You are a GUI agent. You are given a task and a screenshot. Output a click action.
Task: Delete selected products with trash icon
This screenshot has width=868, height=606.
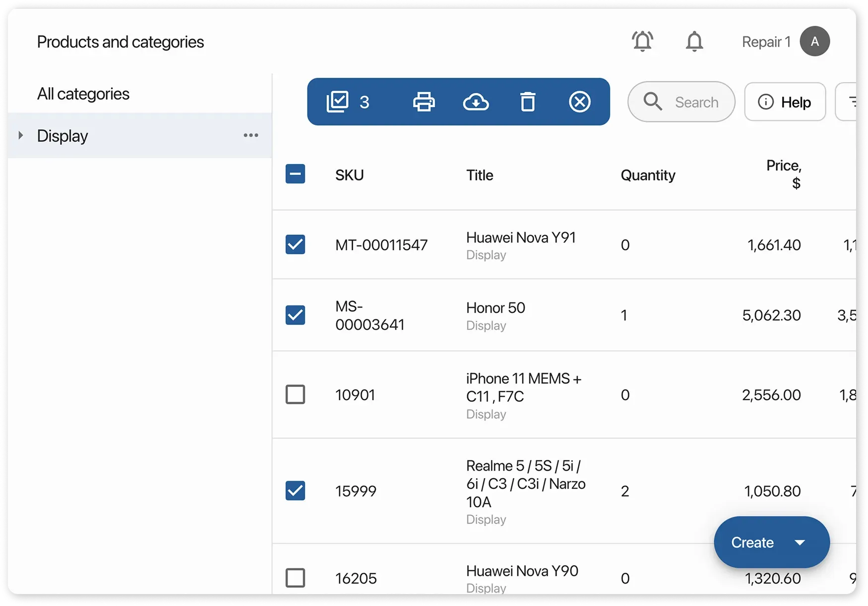point(528,102)
